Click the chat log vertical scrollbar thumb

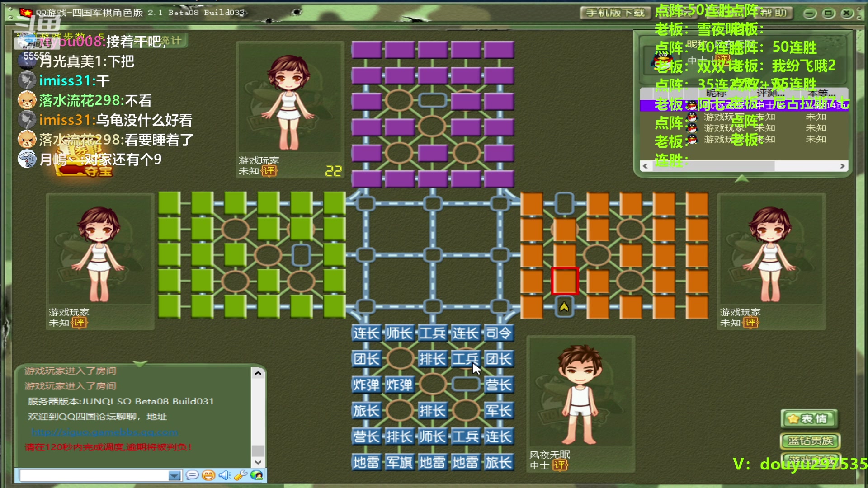click(258, 450)
